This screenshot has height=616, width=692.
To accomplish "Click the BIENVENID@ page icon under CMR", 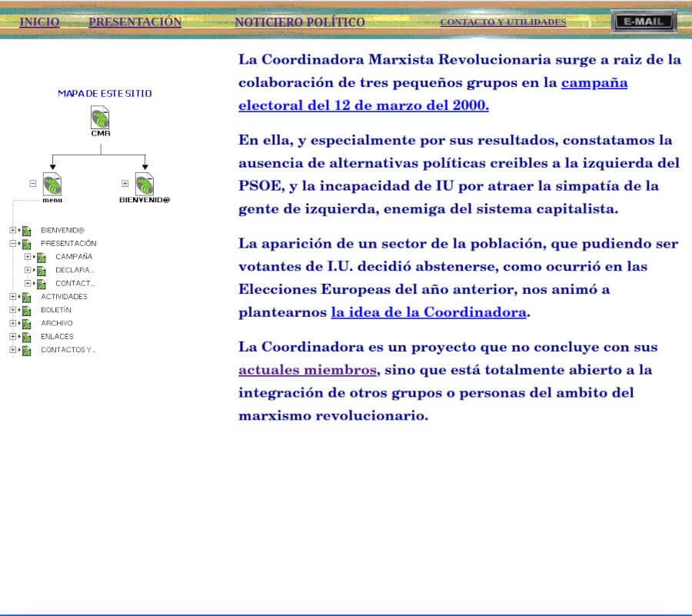I will point(145,184).
